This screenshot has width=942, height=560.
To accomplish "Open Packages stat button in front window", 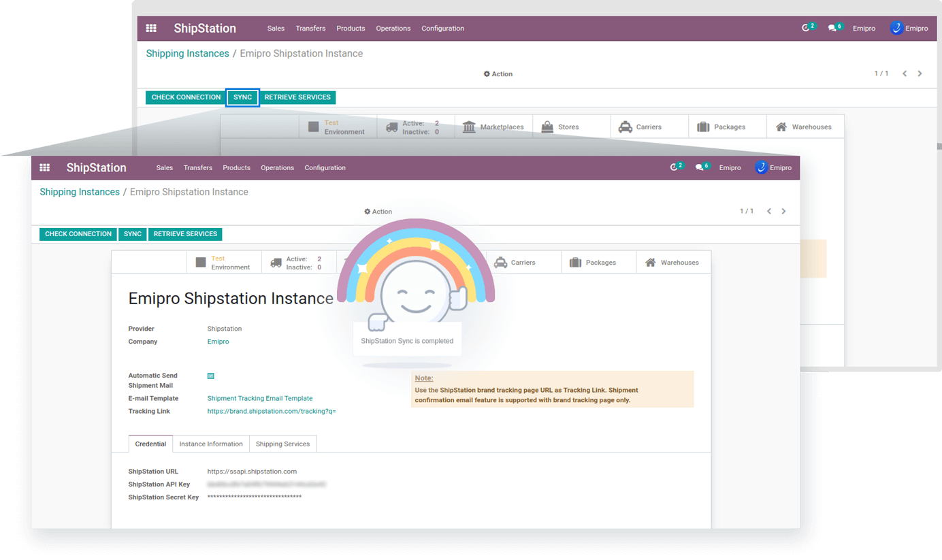I will pos(598,263).
